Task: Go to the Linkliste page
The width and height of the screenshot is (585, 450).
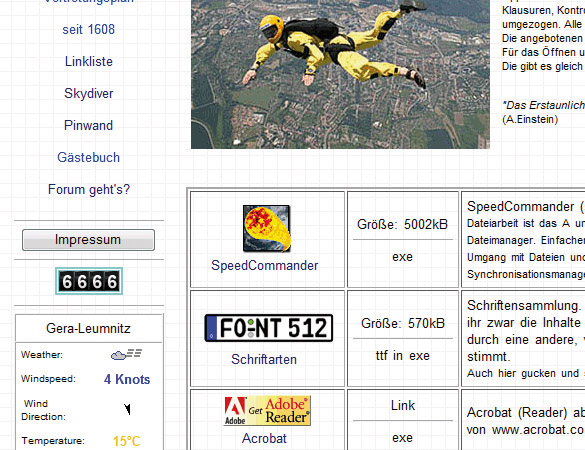Action: click(89, 61)
